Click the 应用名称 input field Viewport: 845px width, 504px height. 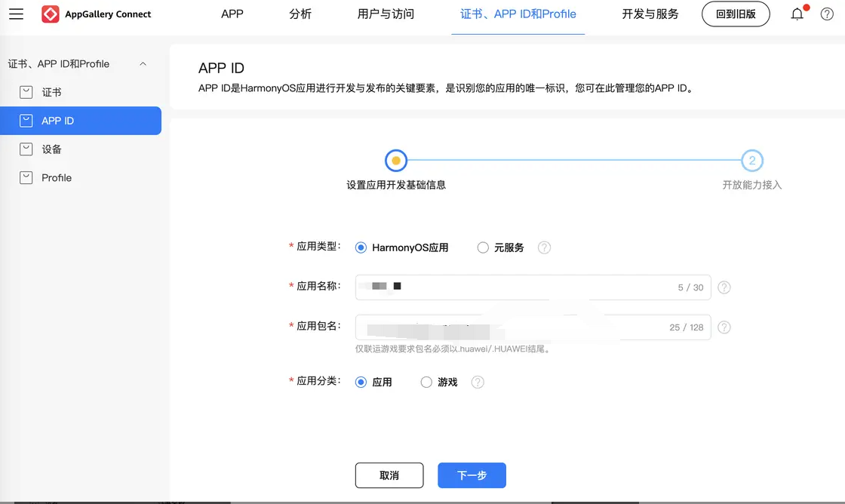pyautogui.click(x=533, y=287)
